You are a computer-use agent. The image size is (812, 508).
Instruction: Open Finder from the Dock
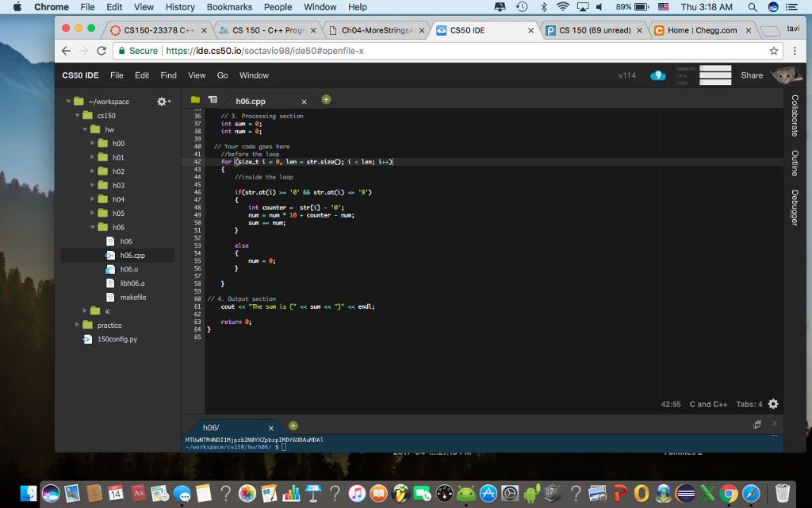point(29,493)
